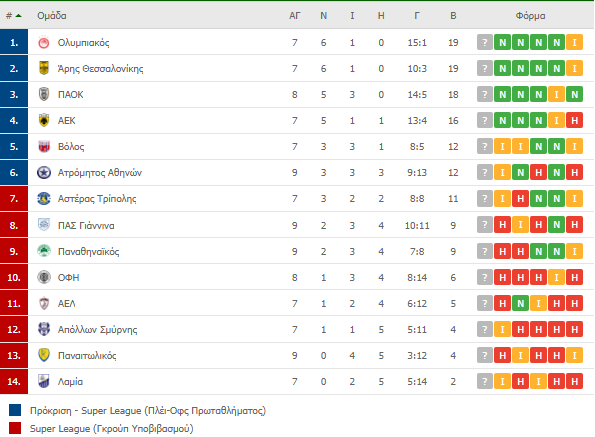Click the Ατρόμητος Αθηνών star crest

pyautogui.click(x=44, y=173)
